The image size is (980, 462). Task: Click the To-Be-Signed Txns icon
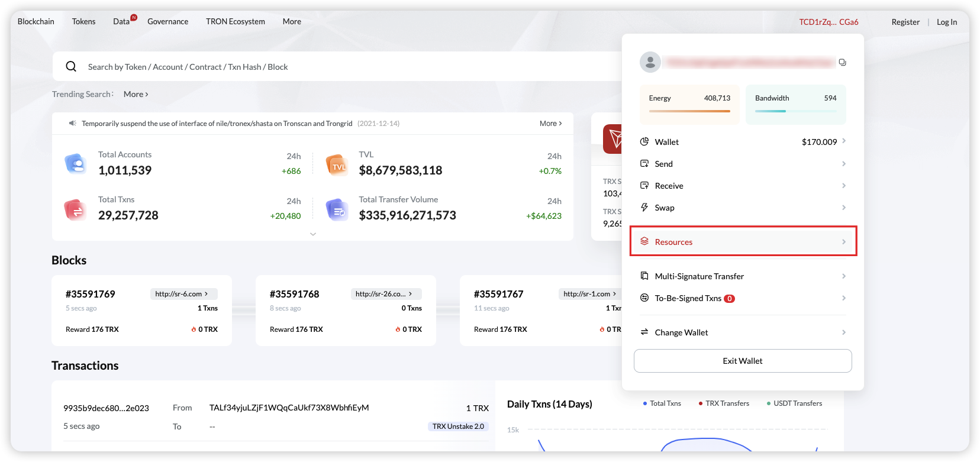[x=644, y=298]
